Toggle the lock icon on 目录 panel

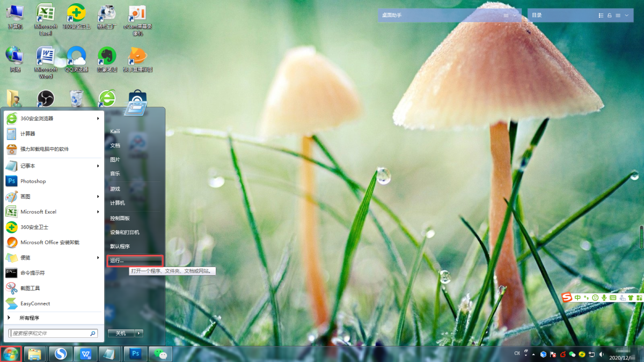(609, 16)
